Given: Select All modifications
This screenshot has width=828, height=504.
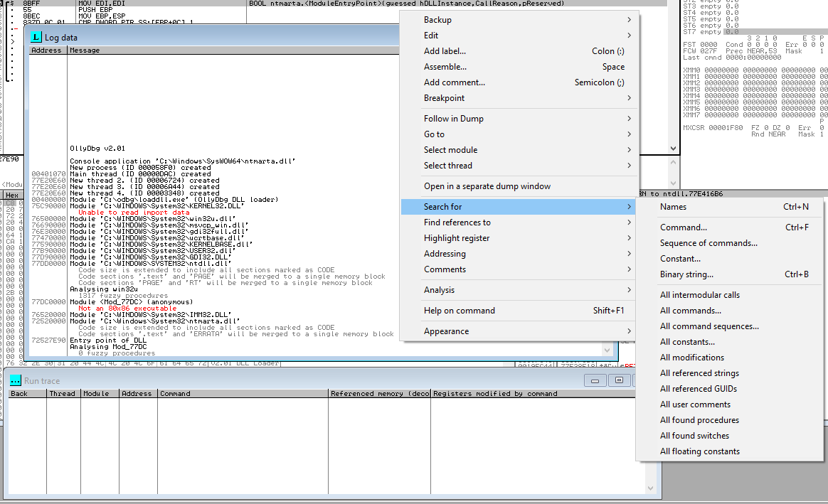Looking at the screenshot, I should pyautogui.click(x=730, y=358).
